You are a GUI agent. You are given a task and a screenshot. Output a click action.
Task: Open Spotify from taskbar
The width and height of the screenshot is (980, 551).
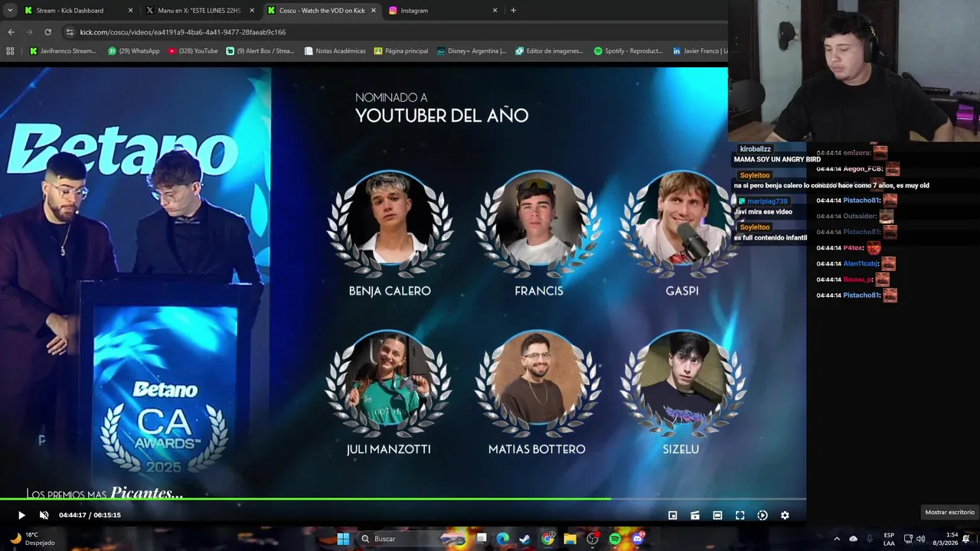pyautogui.click(x=615, y=539)
